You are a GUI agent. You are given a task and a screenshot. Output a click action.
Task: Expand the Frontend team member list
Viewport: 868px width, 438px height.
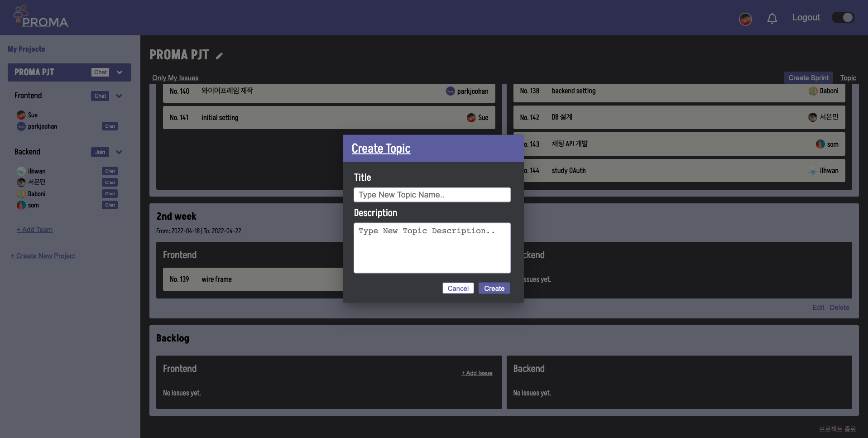119,96
